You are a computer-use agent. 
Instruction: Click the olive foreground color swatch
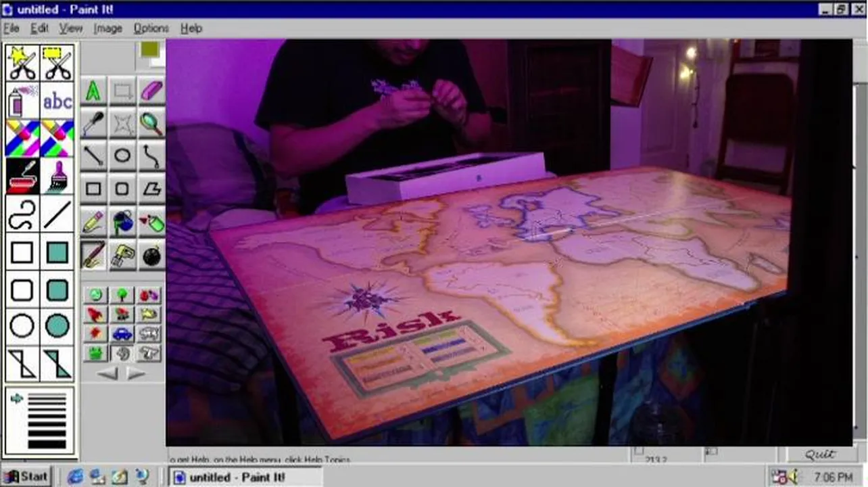click(x=149, y=51)
